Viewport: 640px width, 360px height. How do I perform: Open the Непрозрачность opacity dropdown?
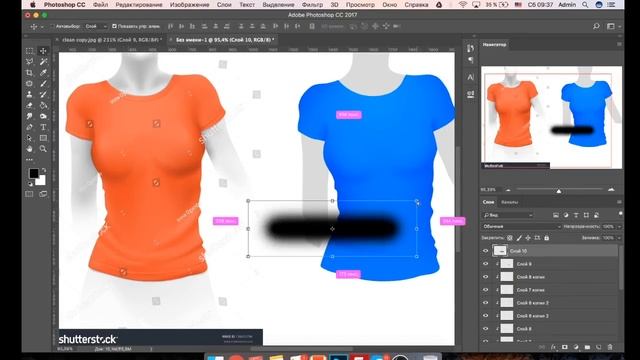pos(619,227)
